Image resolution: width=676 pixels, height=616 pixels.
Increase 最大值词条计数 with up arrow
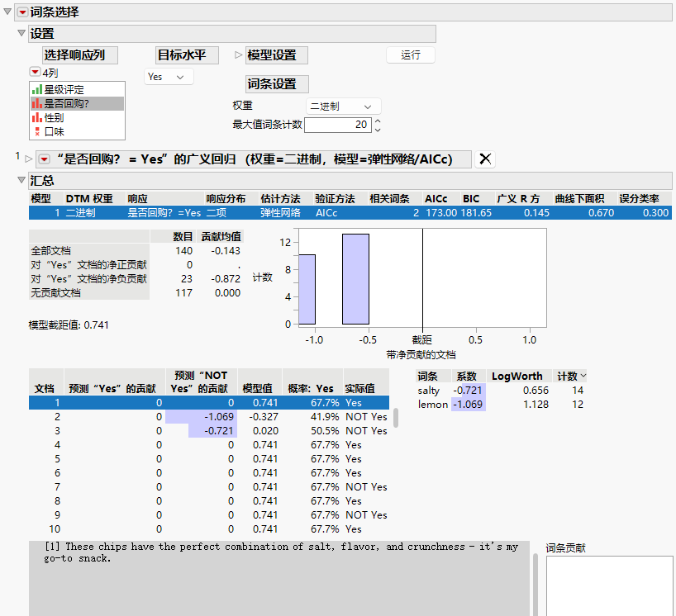coord(378,121)
